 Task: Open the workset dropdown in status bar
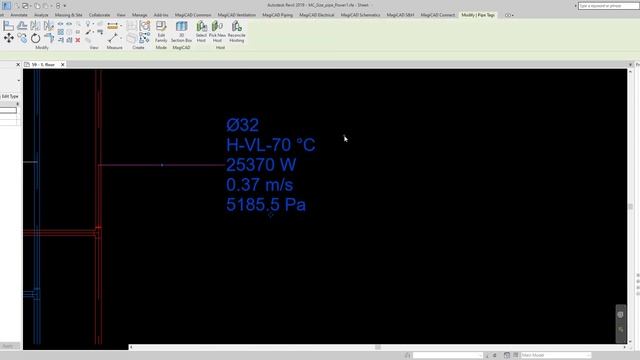click(448, 355)
